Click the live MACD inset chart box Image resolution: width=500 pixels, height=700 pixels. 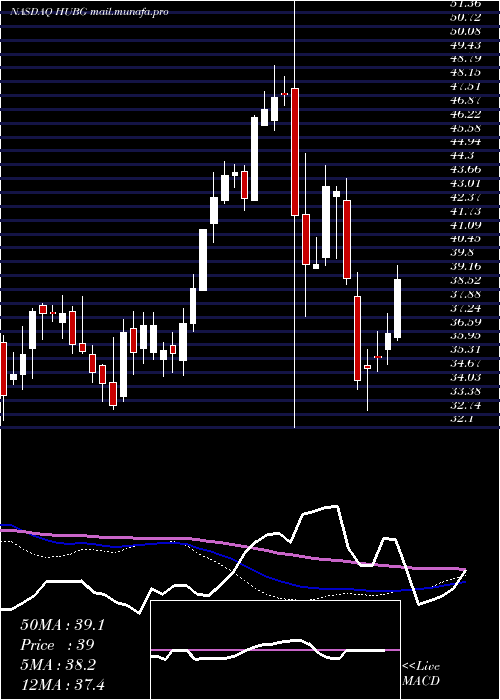[x=275, y=650]
